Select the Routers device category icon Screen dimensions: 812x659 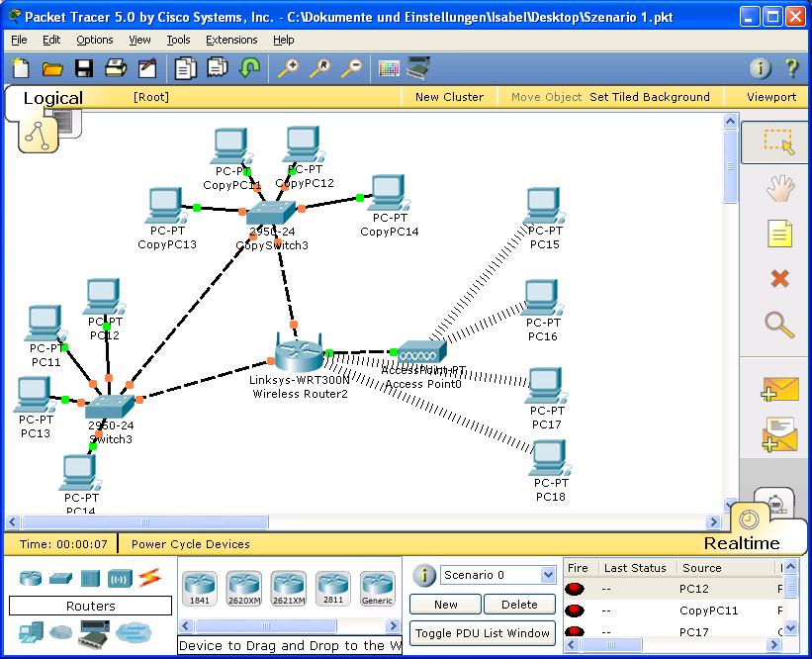pos(31,578)
